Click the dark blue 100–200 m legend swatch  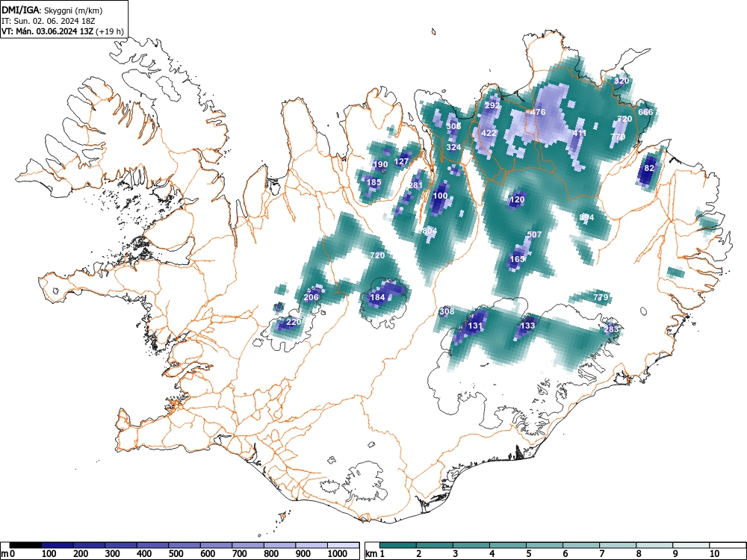58,545
